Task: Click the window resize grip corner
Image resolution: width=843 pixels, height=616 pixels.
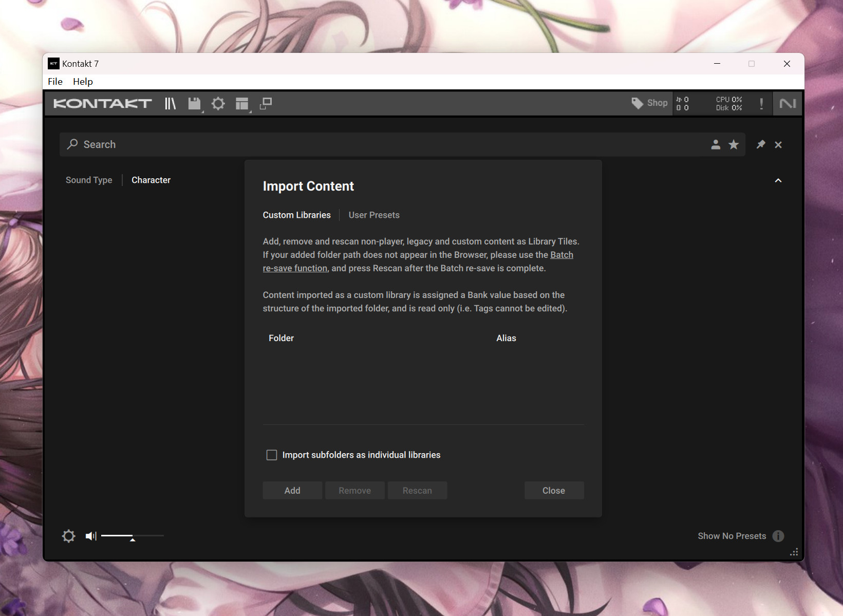Action: pyautogui.click(x=794, y=552)
